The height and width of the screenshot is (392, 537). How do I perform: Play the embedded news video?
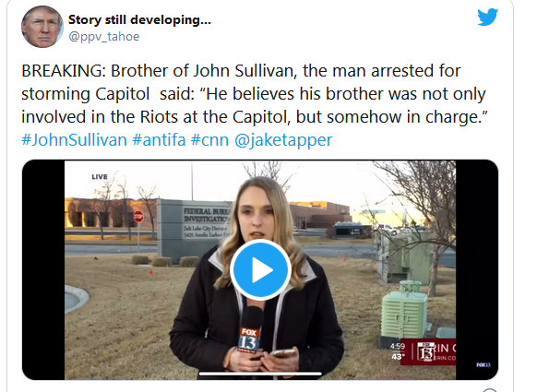(260, 269)
